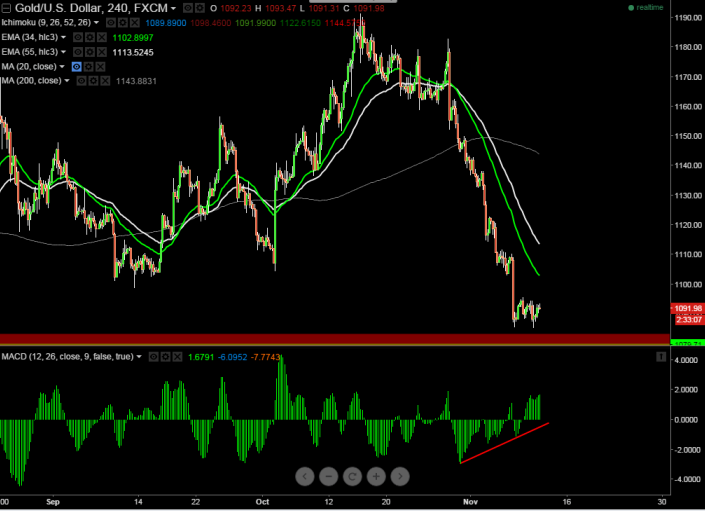This screenshot has width=705, height=511.
Task: Zoom out chart with minus button
Action: 329,476
